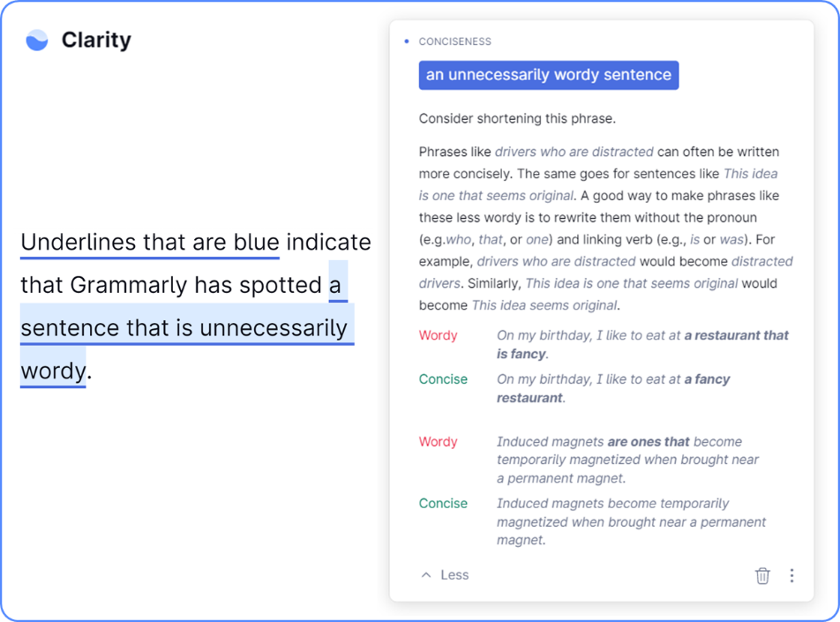This screenshot has height=622, width=840.
Task: Click the Less text label
Action: pos(454,575)
